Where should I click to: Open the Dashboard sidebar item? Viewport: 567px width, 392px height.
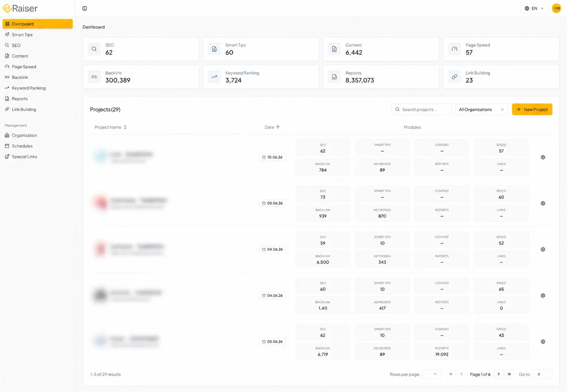pyautogui.click(x=38, y=24)
